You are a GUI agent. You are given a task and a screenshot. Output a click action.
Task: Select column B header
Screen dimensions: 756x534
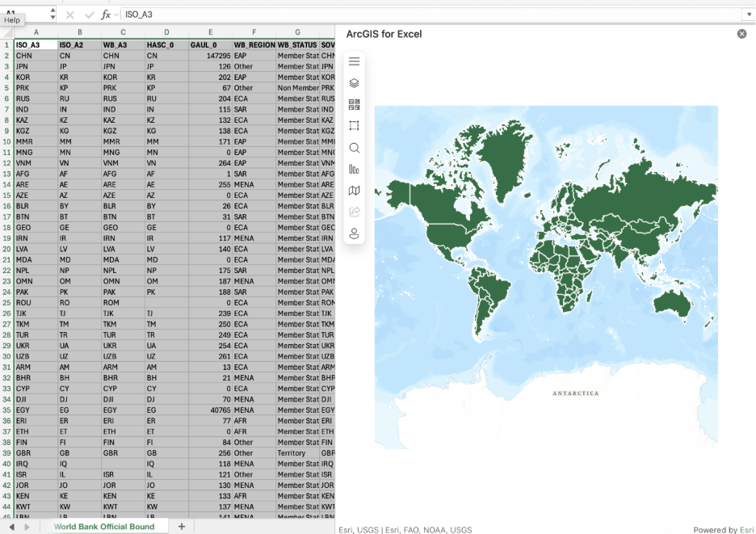pos(79,32)
